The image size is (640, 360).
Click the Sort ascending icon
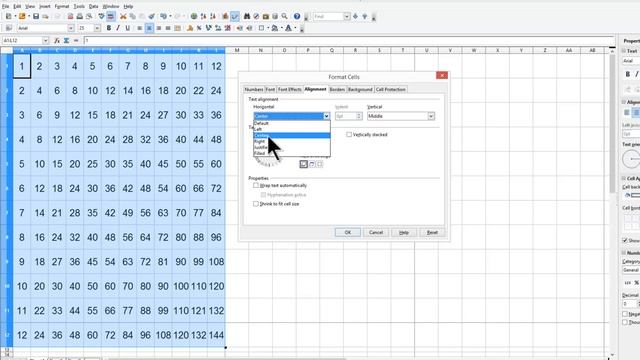[203, 16]
